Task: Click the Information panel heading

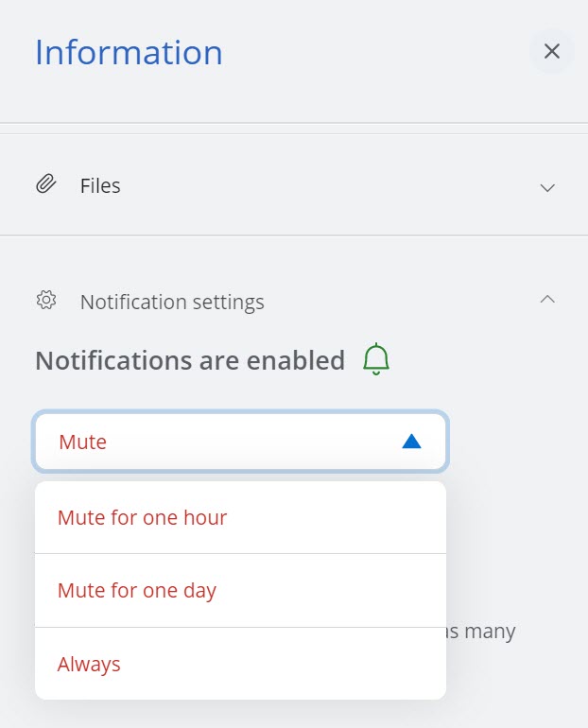Action: (129, 52)
